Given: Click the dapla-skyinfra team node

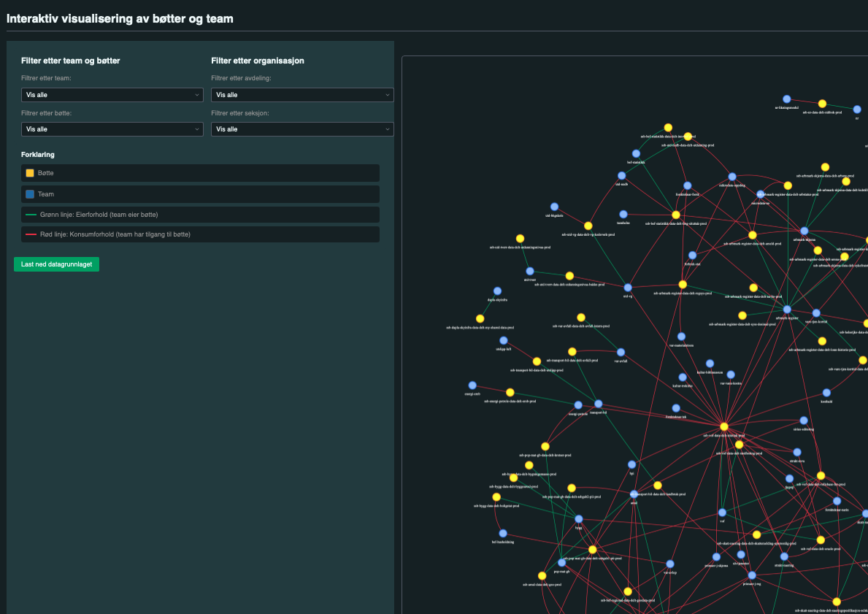Looking at the screenshot, I should 497,291.
